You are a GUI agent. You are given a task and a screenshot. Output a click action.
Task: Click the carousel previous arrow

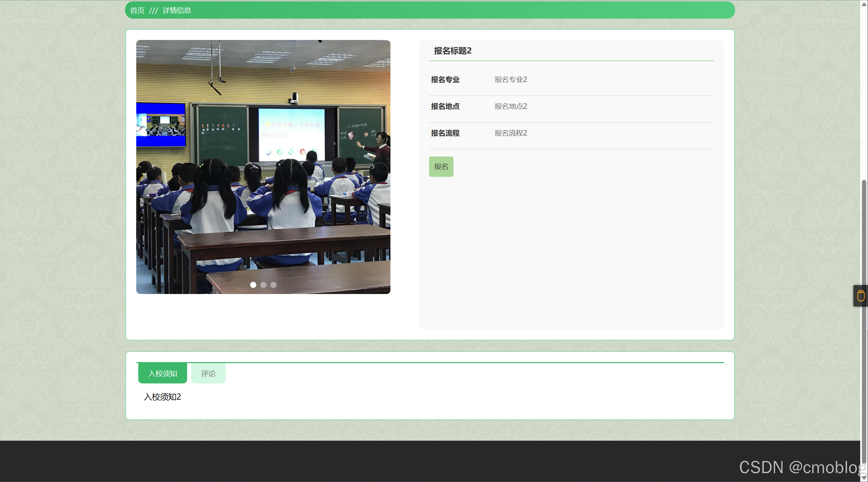click(154, 167)
